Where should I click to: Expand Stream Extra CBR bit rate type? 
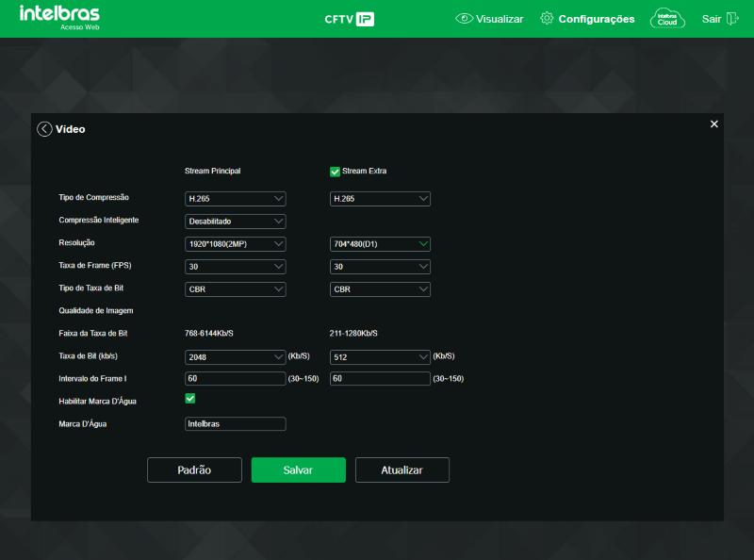[380, 289]
